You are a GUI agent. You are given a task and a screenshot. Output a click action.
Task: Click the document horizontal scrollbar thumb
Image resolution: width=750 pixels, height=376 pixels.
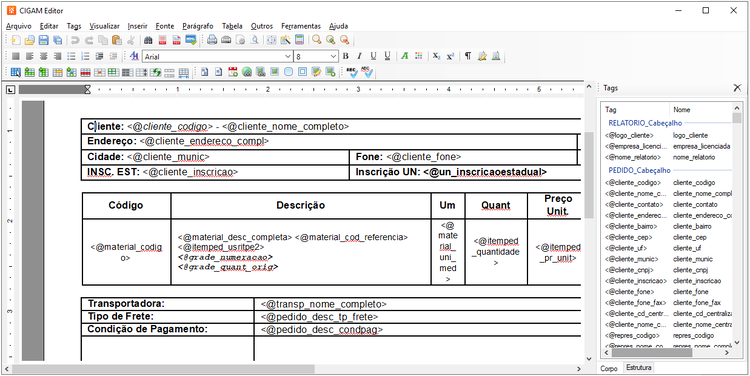click(164, 369)
